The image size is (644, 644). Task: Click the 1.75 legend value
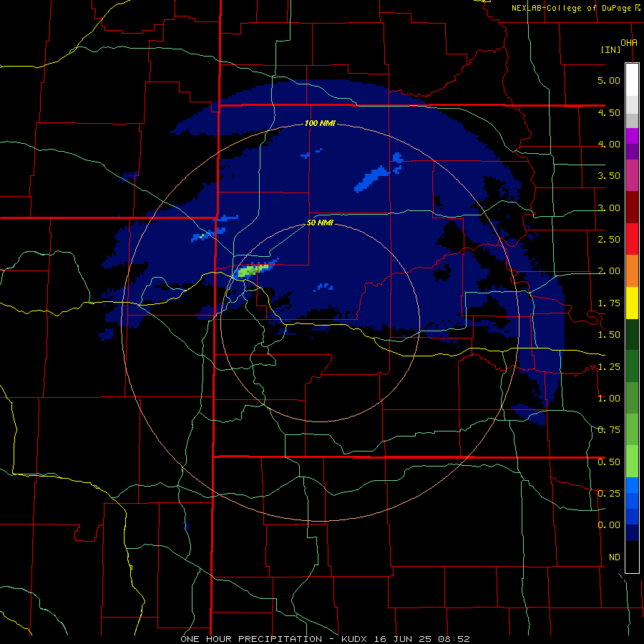(609, 303)
